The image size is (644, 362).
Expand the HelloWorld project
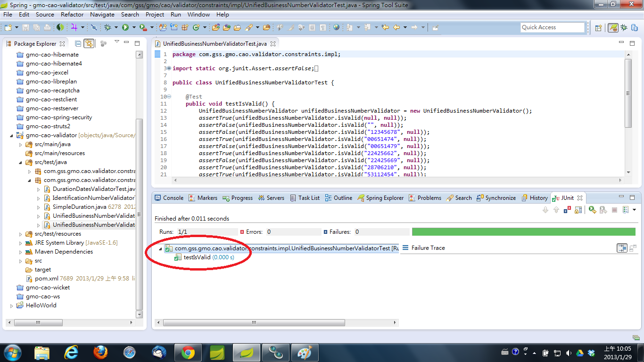tap(12, 305)
